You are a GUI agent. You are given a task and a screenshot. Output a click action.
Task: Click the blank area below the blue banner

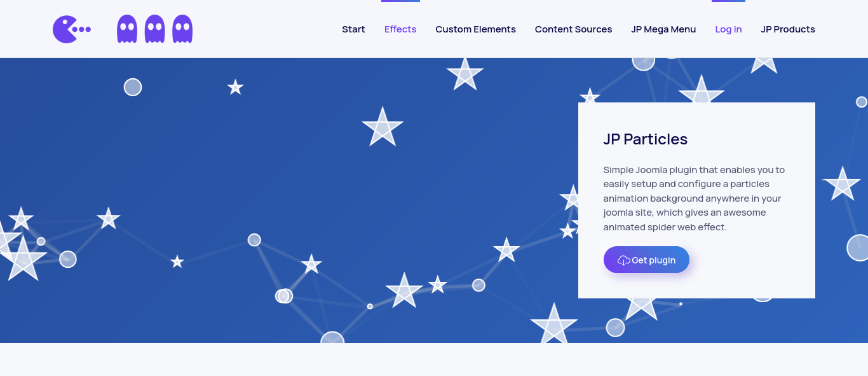pyautogui.click(x=434, y=359)
